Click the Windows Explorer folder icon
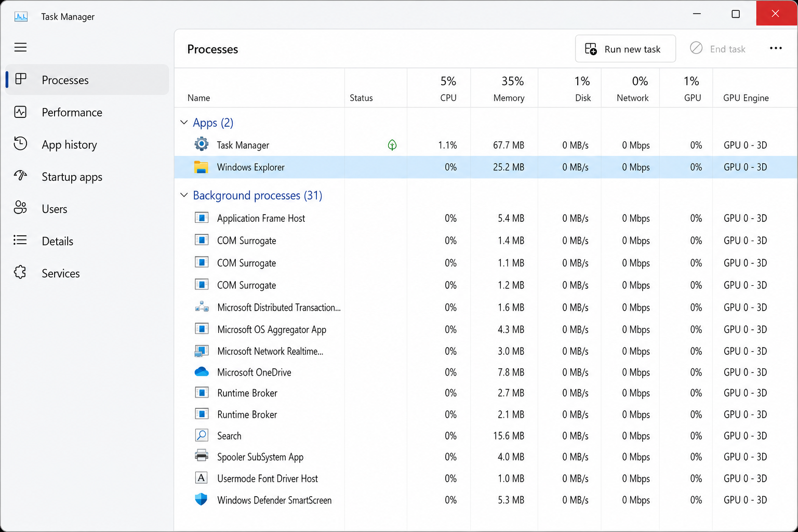Image resolution: width=798 pixels, height=532 pixels. (201, 167)
